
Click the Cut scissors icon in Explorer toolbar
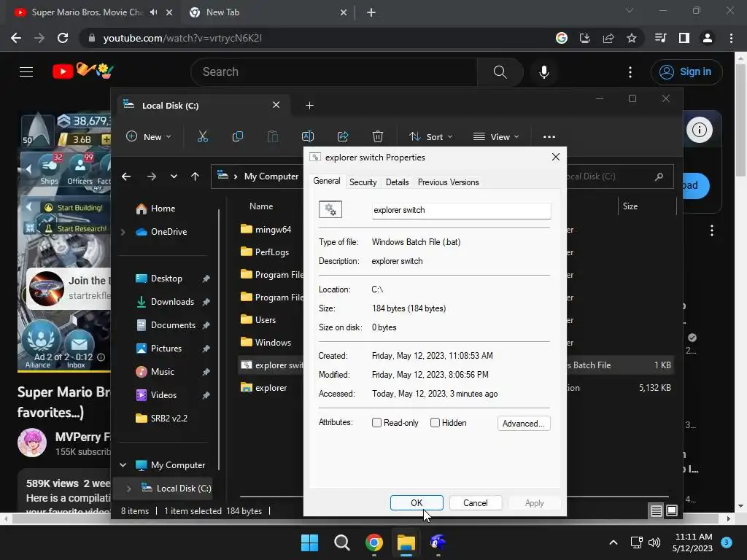point(203,136)
